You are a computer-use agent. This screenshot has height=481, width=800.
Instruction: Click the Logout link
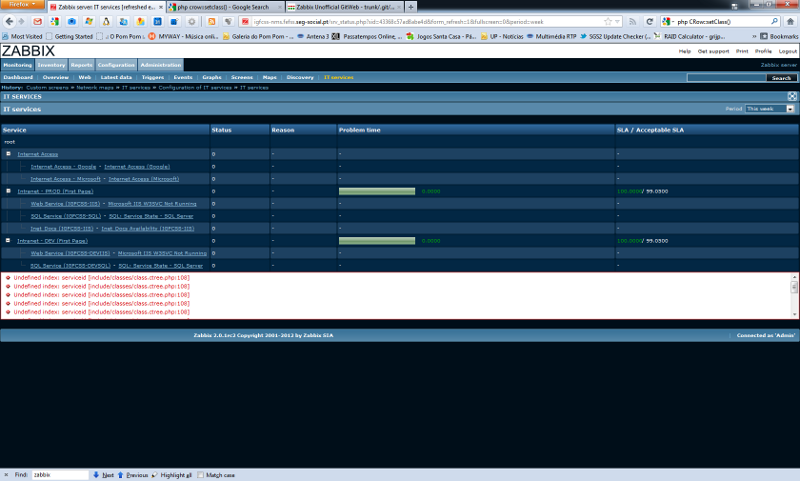pyautogui.click(x=787, y=51)
